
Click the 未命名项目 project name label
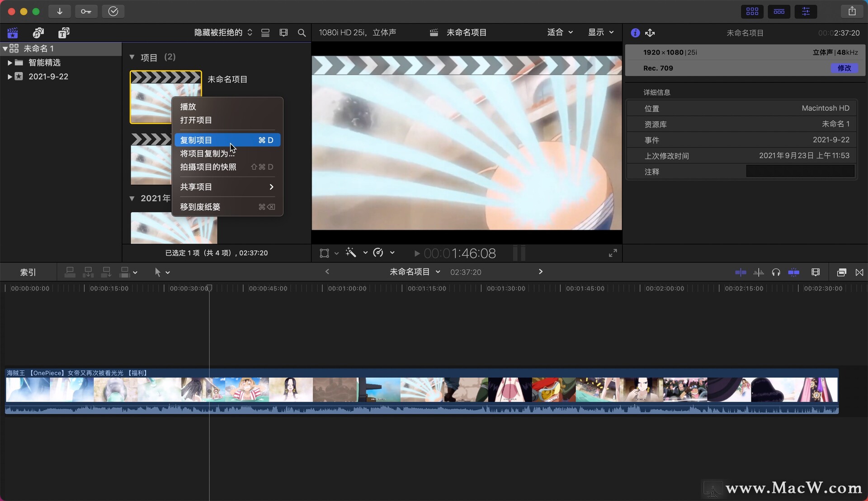(x=227, y=79)
